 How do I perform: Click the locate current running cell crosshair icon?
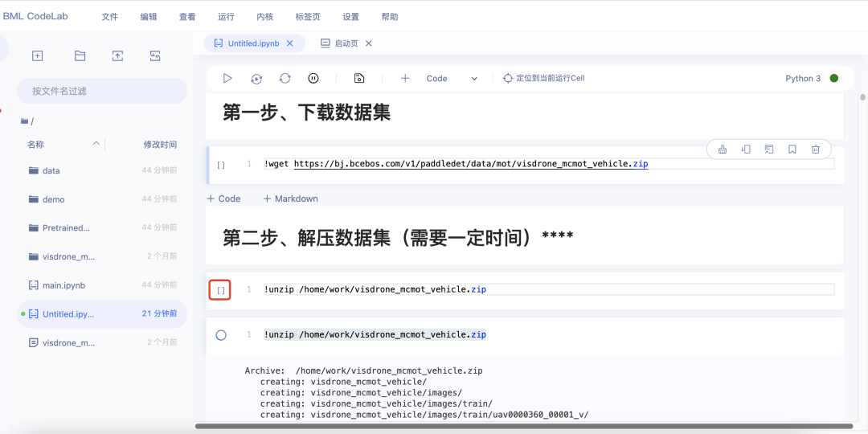[508, 79]
